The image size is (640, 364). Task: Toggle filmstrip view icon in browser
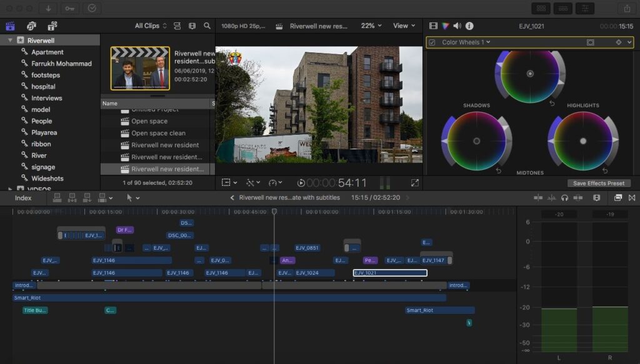coord(192,26)
